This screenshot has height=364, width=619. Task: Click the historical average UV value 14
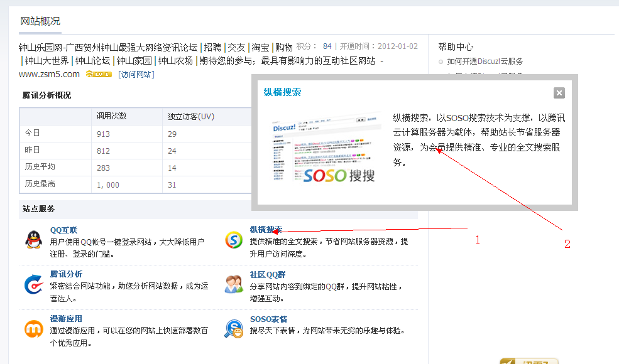tap(172, 168)
